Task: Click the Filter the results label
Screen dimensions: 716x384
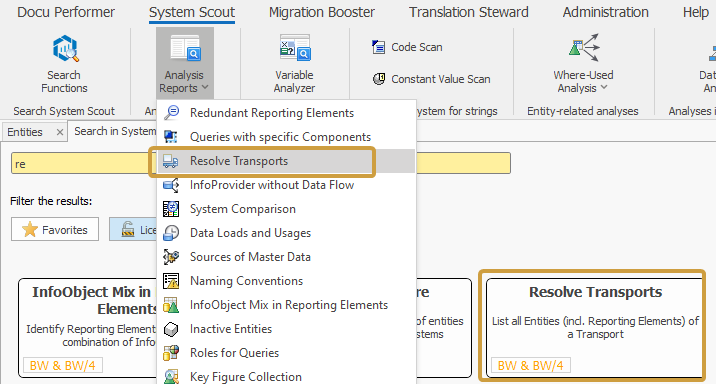Action: (x=51, y=201)
